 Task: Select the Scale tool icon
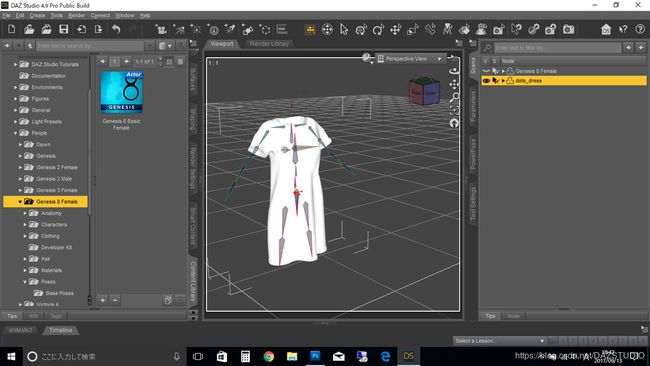point(413,29)
